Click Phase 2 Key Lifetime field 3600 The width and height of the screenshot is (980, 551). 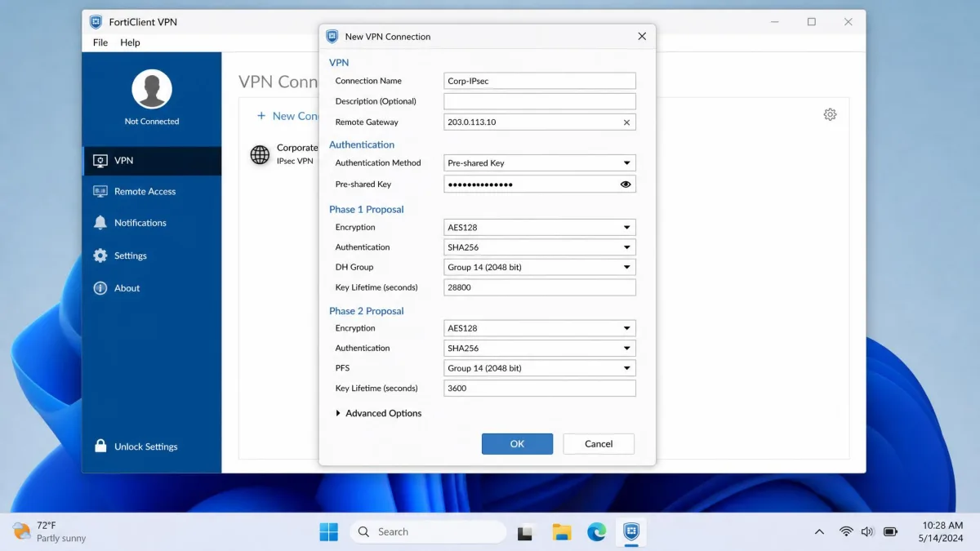point(540,389)
